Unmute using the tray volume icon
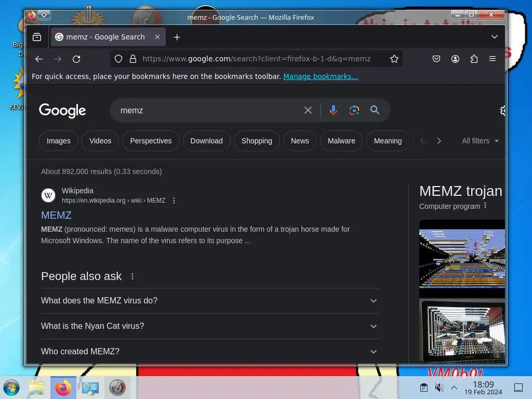Image resolution: width=532 pixels, height=399 pixels. [439, 388]
